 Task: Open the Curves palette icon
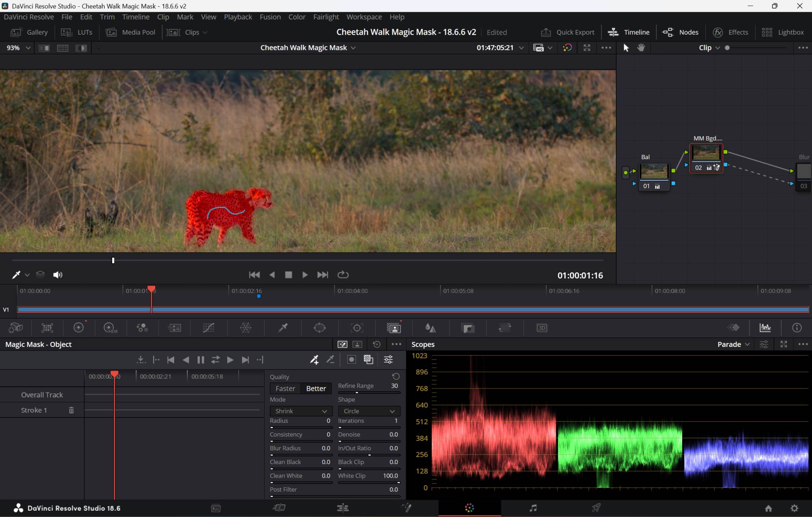[208, 328]
